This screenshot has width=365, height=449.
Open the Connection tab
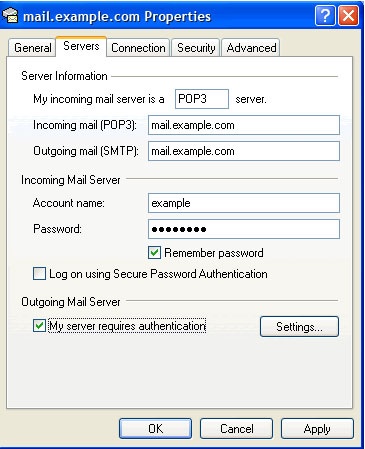138,48
